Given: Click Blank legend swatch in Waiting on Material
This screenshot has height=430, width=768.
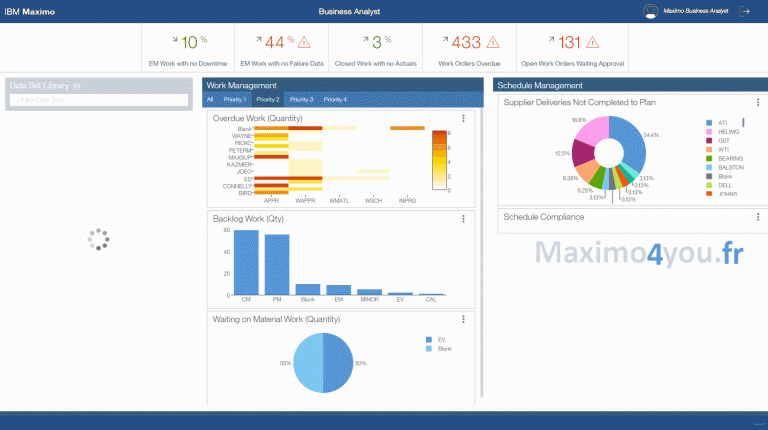Looking at the screenshot, I should tap(429, 349).
